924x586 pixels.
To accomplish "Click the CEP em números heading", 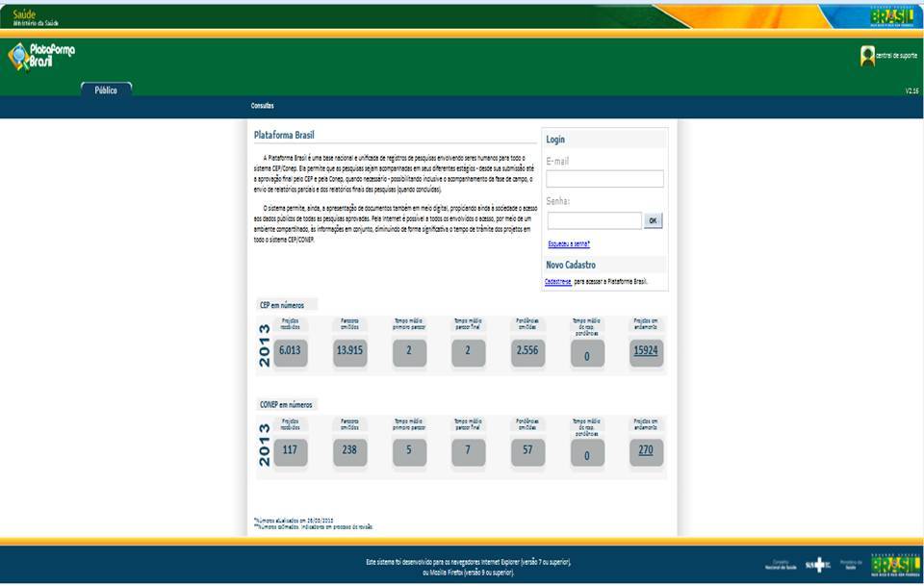I will pos(282,305).
